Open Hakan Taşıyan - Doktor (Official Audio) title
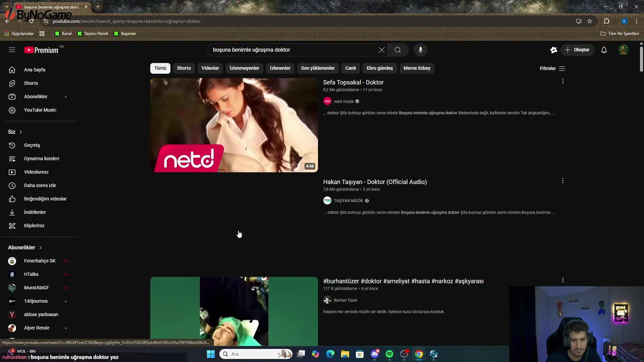Screen dimensions: 644x362 [x=375, y=182]
